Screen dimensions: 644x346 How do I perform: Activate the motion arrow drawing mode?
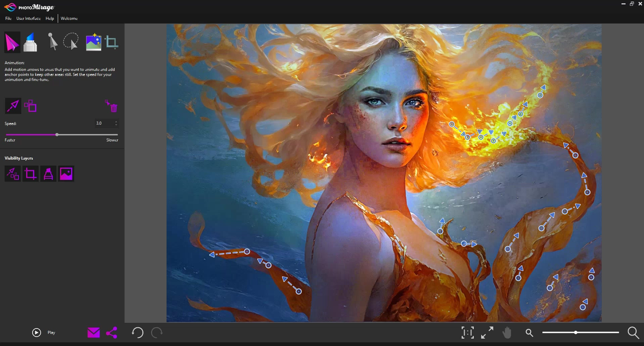[x=13, y=106]
